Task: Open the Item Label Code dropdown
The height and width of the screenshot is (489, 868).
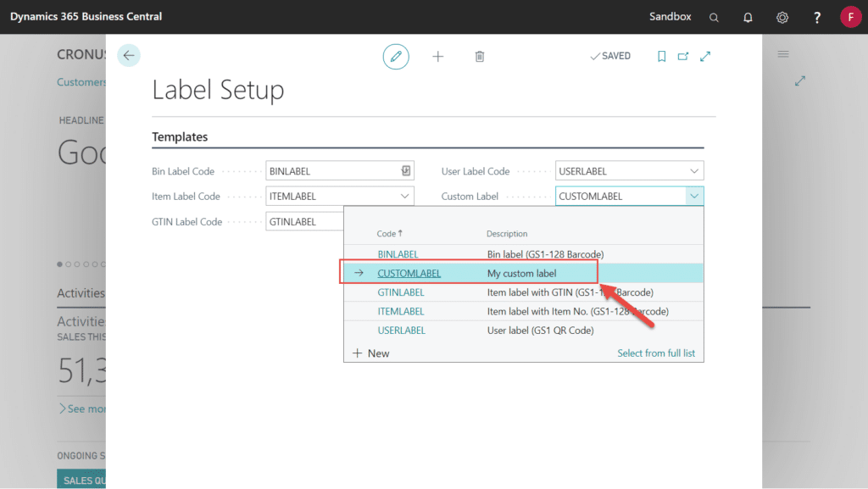Action: point(404,196)
